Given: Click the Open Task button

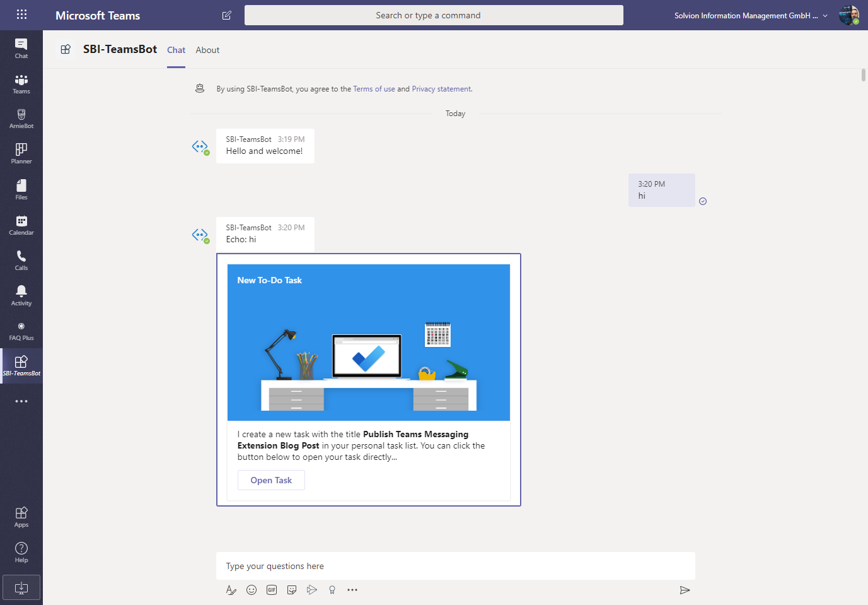Looking at the screenshot, I should (271, 480).
